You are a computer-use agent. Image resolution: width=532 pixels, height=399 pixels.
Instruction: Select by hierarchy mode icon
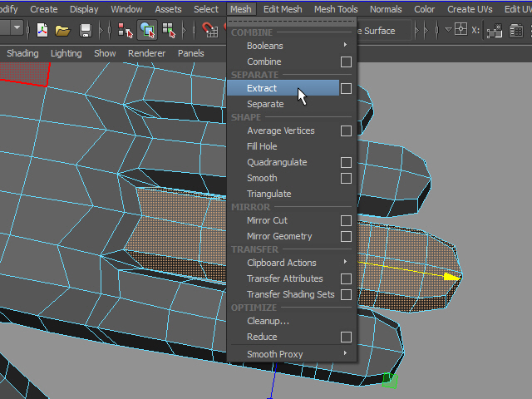tap(126, 30)
